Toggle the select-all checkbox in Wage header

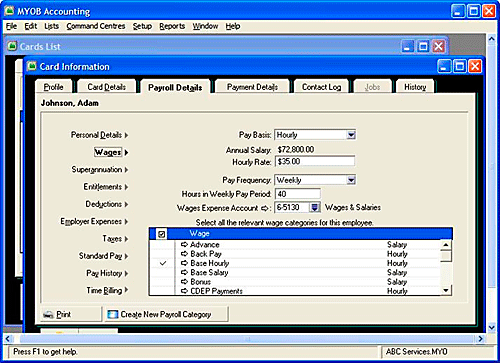point(162,234)
